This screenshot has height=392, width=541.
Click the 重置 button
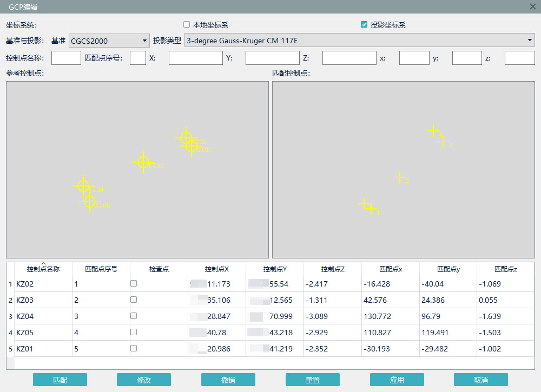312,380
